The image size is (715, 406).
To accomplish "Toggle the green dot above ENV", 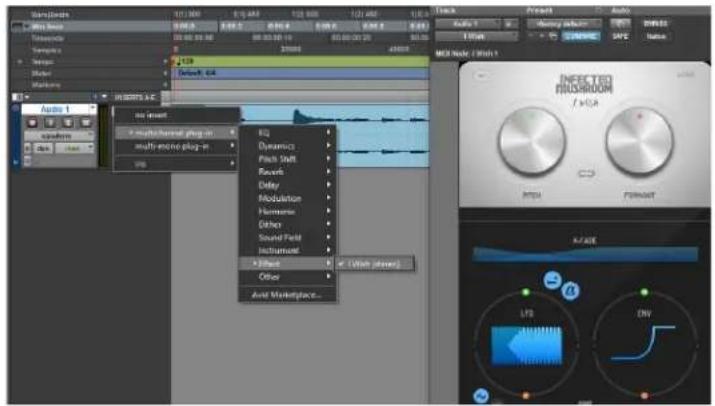I will [644, 292].
